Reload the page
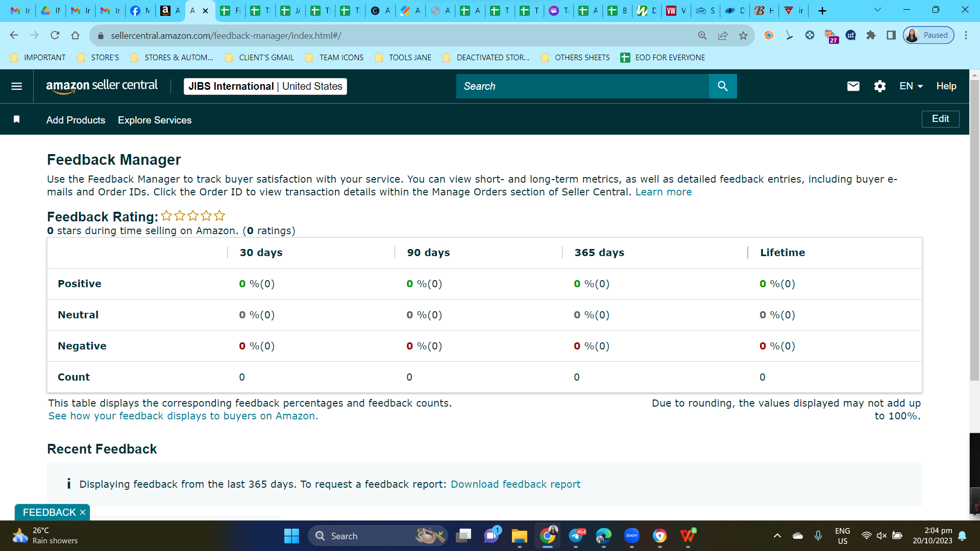The width and height of the screenshot is (980, 551). (55, 35)
